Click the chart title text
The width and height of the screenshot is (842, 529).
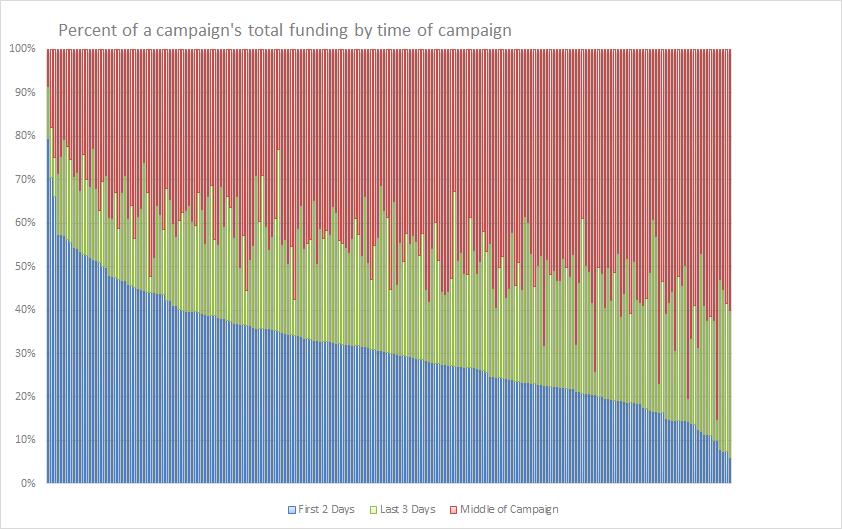pos(285,30)
